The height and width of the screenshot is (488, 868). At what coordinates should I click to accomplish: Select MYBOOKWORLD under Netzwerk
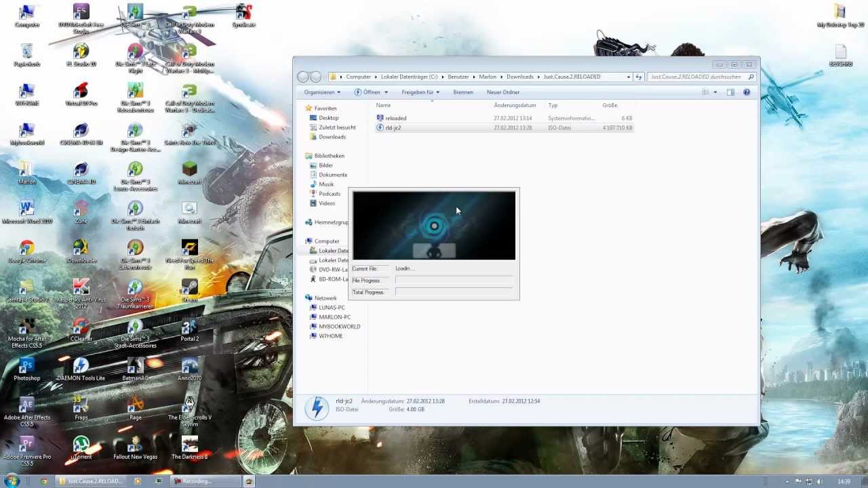point(334,327)
